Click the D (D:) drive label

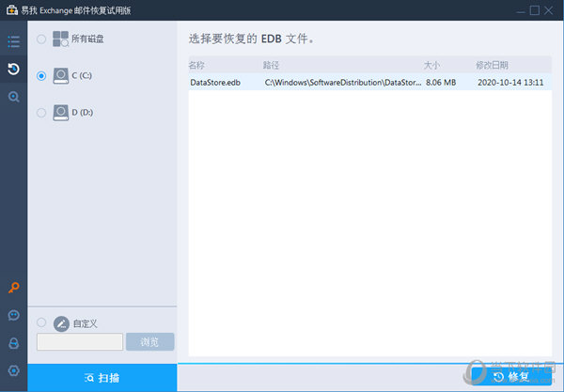pos(83,112)
